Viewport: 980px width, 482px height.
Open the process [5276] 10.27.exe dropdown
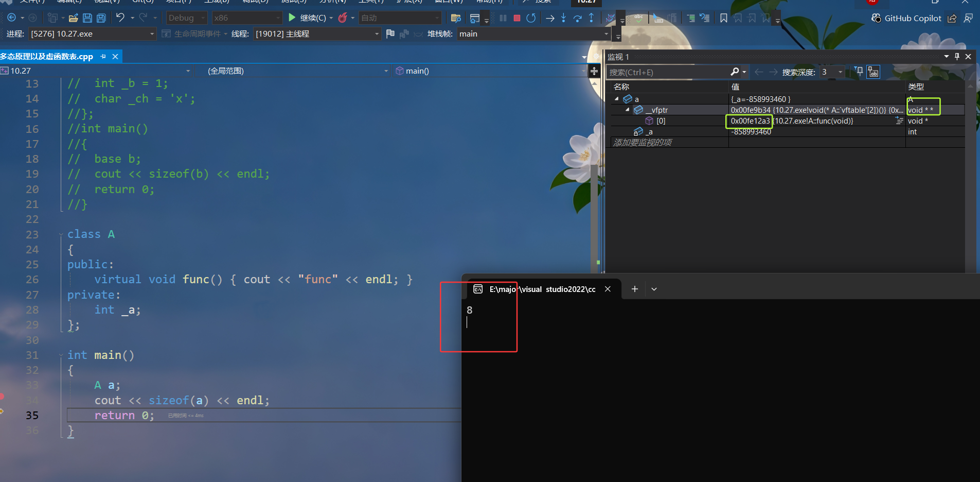click(92, 34)
